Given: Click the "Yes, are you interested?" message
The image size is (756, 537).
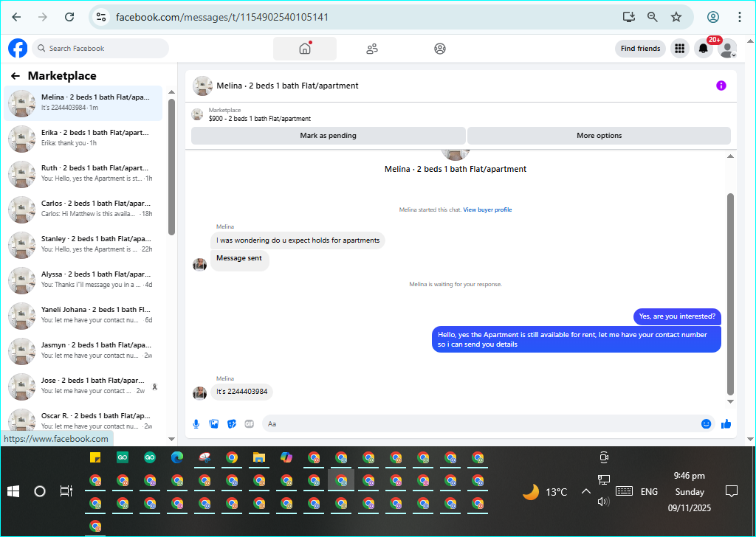Looking at the screenshot, I should pos(677,316).
